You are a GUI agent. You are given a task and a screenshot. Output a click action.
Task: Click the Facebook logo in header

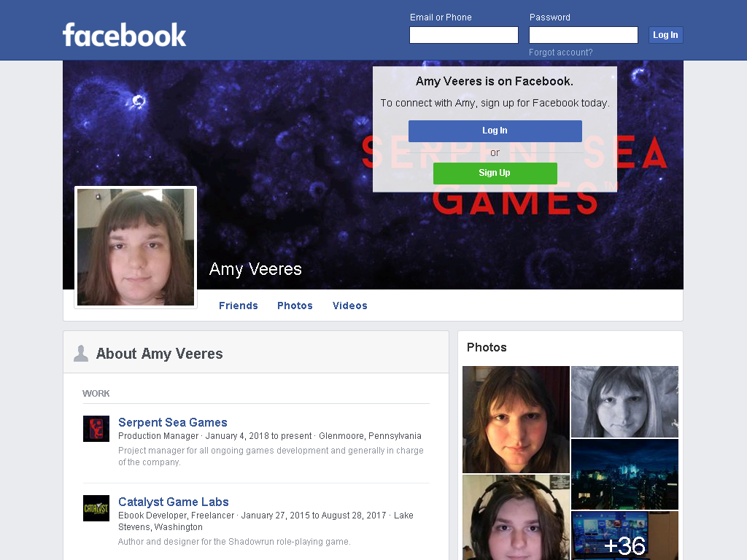(124, 35)
